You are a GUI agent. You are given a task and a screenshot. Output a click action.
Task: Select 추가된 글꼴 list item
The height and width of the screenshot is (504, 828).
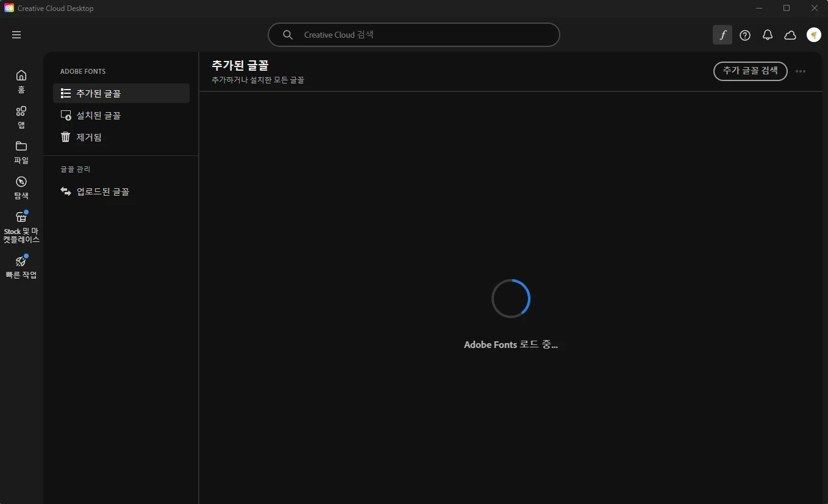pos(121,93)
